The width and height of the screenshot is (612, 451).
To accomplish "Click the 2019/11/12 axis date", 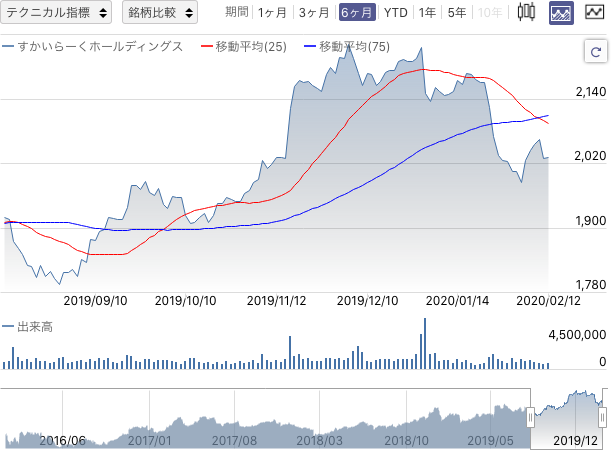I will click(276, 301).
